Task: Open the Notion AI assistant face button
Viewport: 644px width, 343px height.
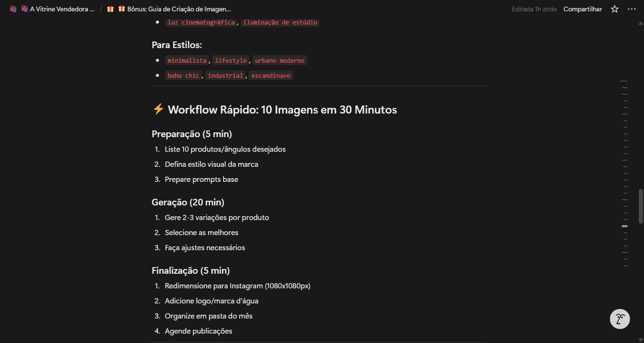Action: tap(619, 319)
